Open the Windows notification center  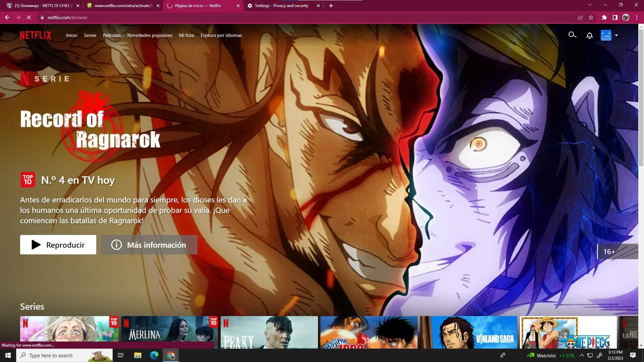[x=633, y=355]
